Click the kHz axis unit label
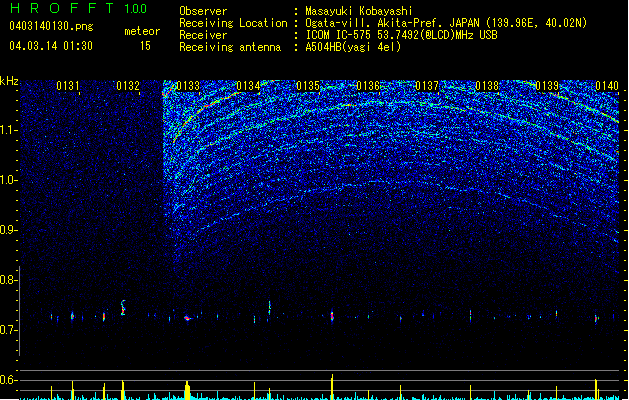The height and width of the screenshot is (400, 629). pyautogui.click(x=9, y=81)
